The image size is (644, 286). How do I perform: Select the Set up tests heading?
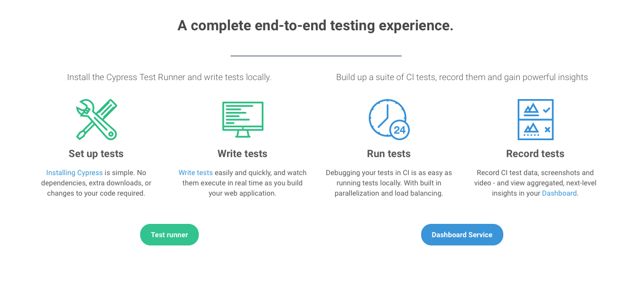click(96, 154)
